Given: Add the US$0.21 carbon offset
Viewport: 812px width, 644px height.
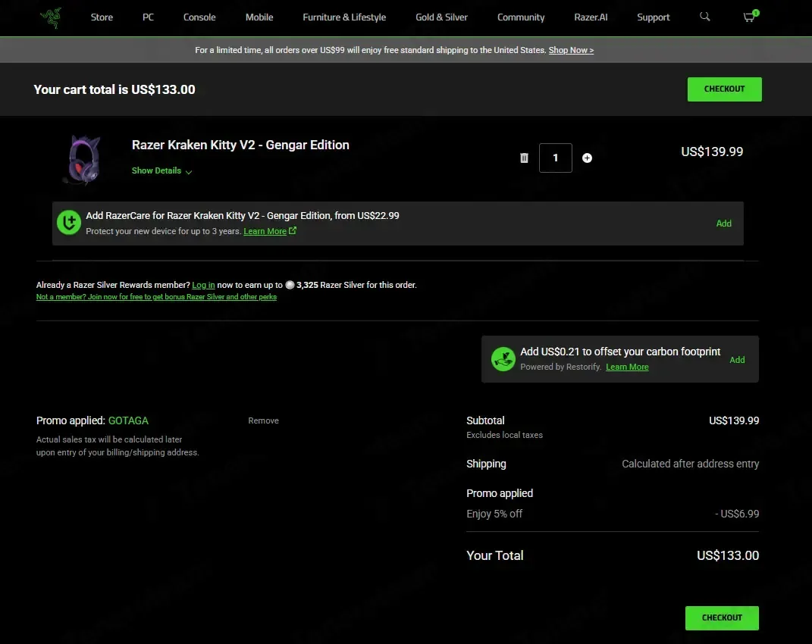Looking at the screenshot, I should (737, 360).
